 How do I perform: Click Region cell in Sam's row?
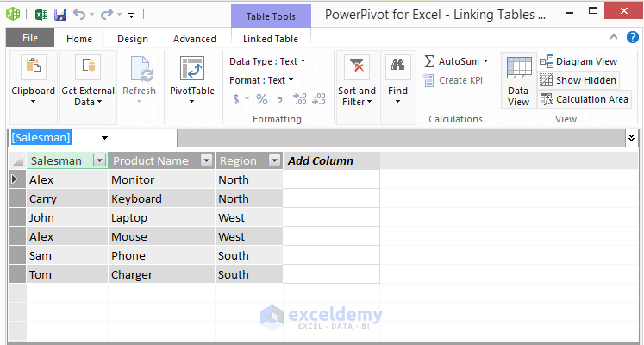[249, 255]
